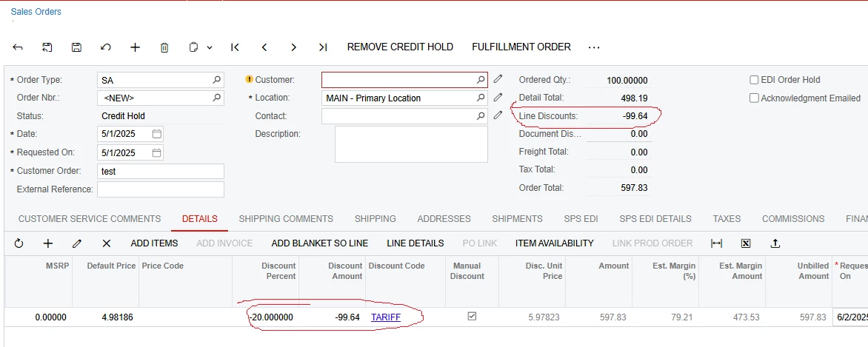The width and height of the screenshot is (868, 347).
Task: Click the Fit to Screen columns icon
Action: (716, 243)
